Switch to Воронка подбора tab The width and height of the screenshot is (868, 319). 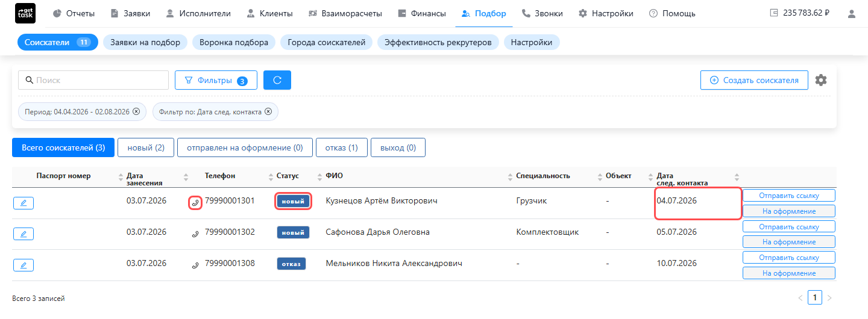(234, 42)
